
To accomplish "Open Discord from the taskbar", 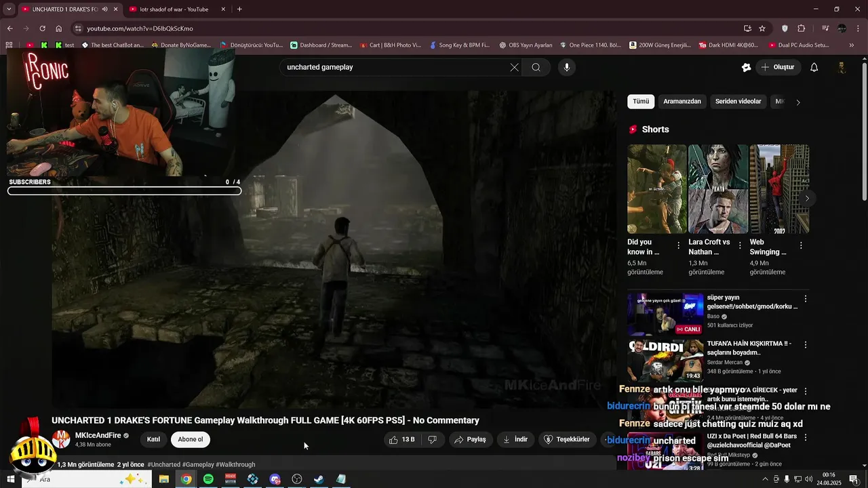I will click(x=275, y=479).
